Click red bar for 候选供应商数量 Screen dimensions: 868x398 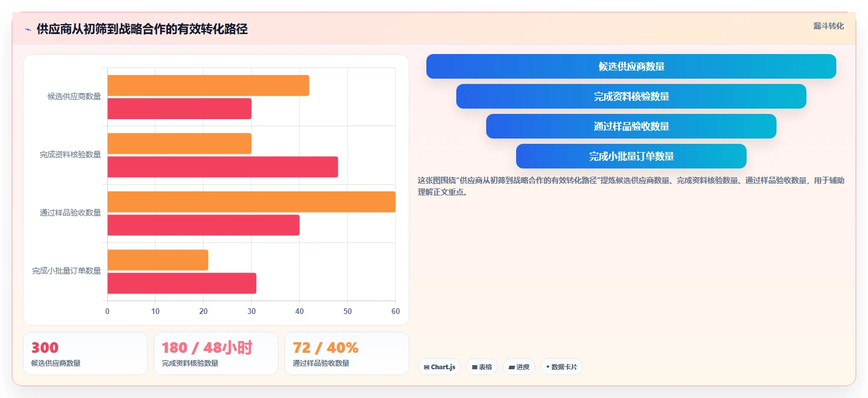[179, 109]
